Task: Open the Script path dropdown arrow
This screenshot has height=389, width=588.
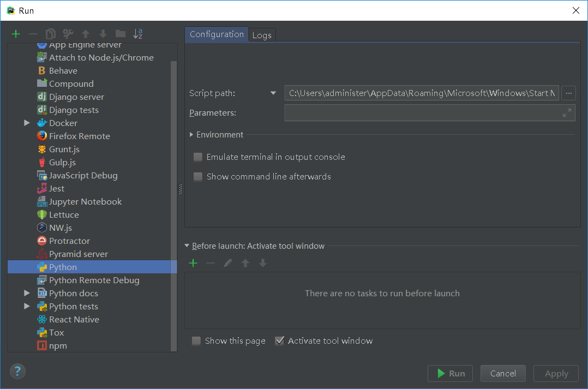Action: point(273,93)
